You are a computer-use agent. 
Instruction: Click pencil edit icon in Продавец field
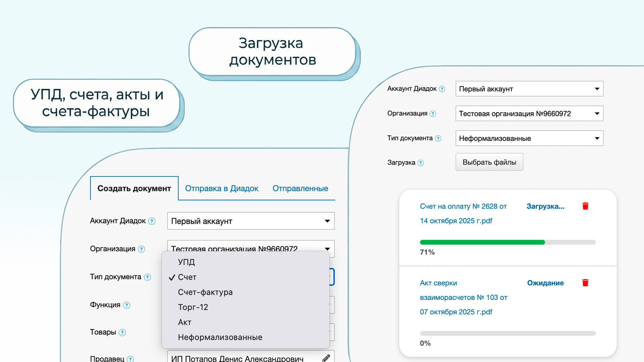click(326, 358)
